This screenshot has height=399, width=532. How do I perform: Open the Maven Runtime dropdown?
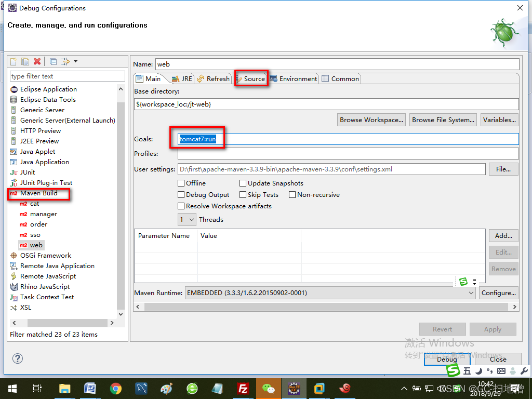point(330,293)
